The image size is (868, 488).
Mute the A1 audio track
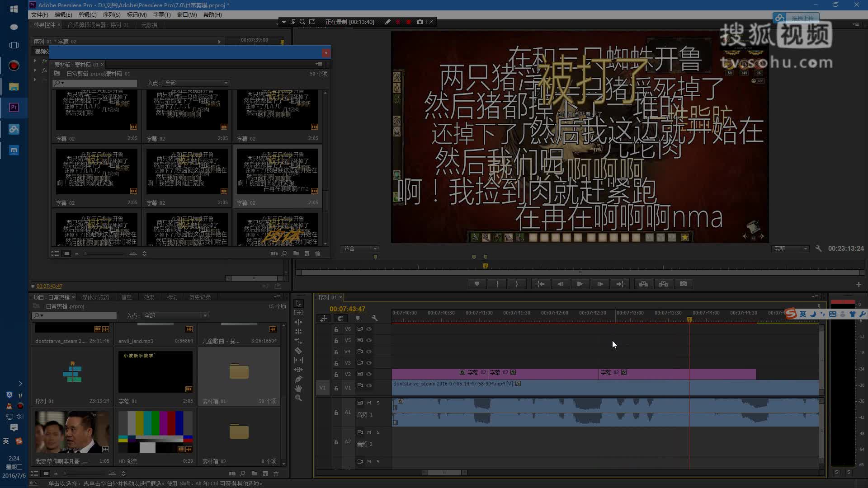point(369,403)
